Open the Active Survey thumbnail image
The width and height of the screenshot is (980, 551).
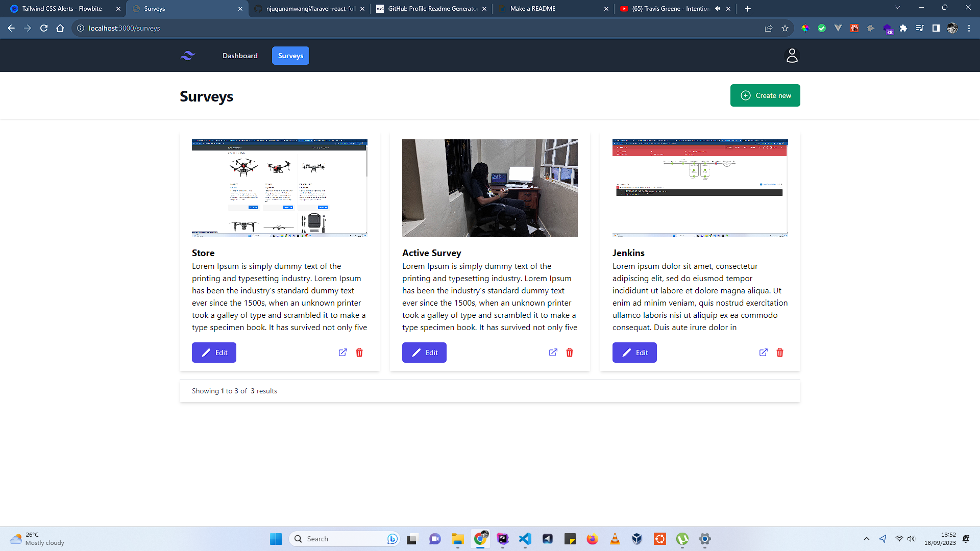490,188
